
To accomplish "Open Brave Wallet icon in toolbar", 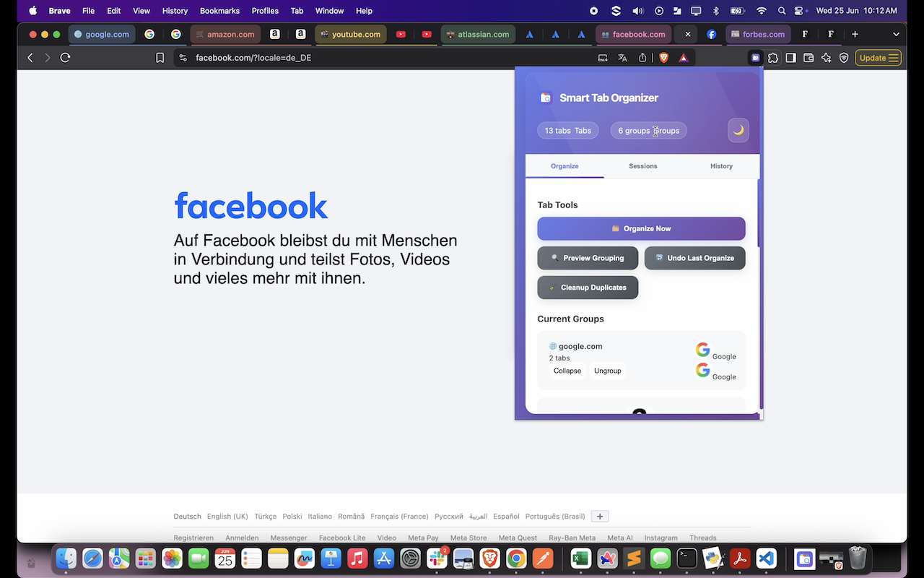I will (808, 58).
